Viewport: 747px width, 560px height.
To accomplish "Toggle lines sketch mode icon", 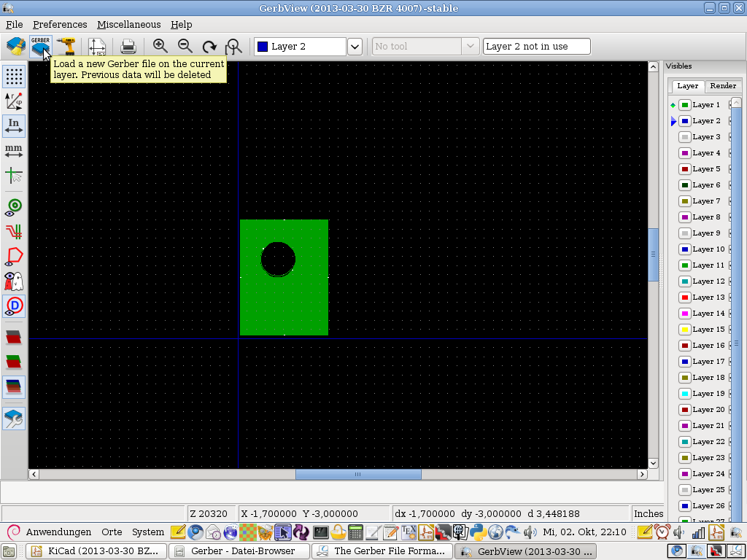I will pyautogui.click(x=14, y=232).
